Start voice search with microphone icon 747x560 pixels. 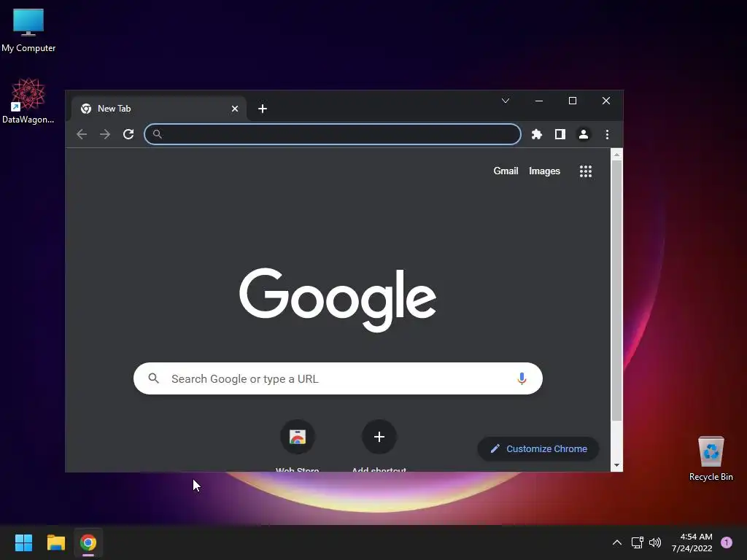[522, 378]
